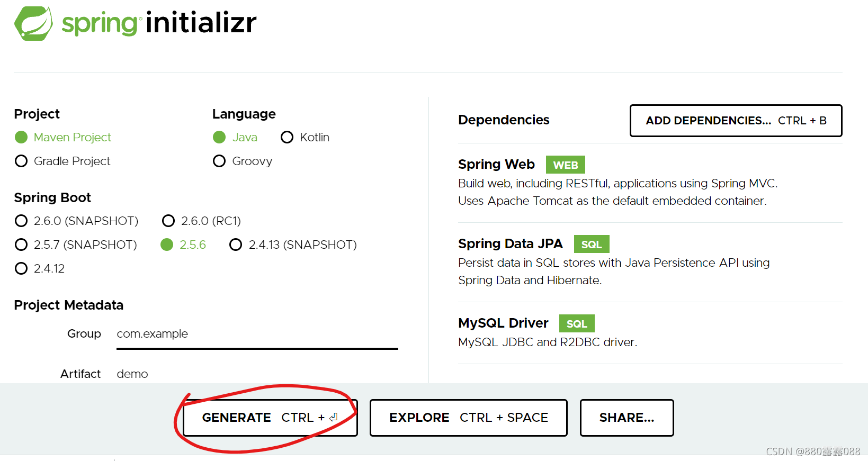Select Kotlin as the language
This screenshot has width=868, height=461.
287,137
